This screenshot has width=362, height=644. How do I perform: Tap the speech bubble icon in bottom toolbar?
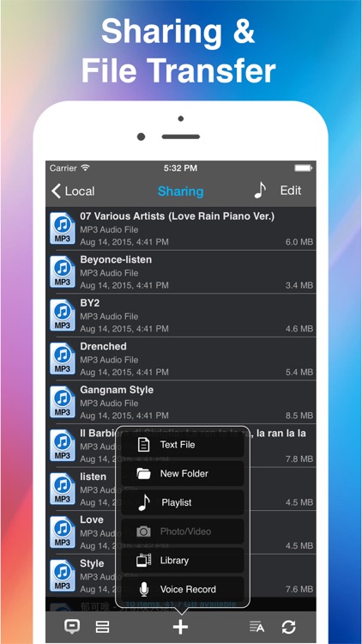pyautogui.click(x=72, y=627)
